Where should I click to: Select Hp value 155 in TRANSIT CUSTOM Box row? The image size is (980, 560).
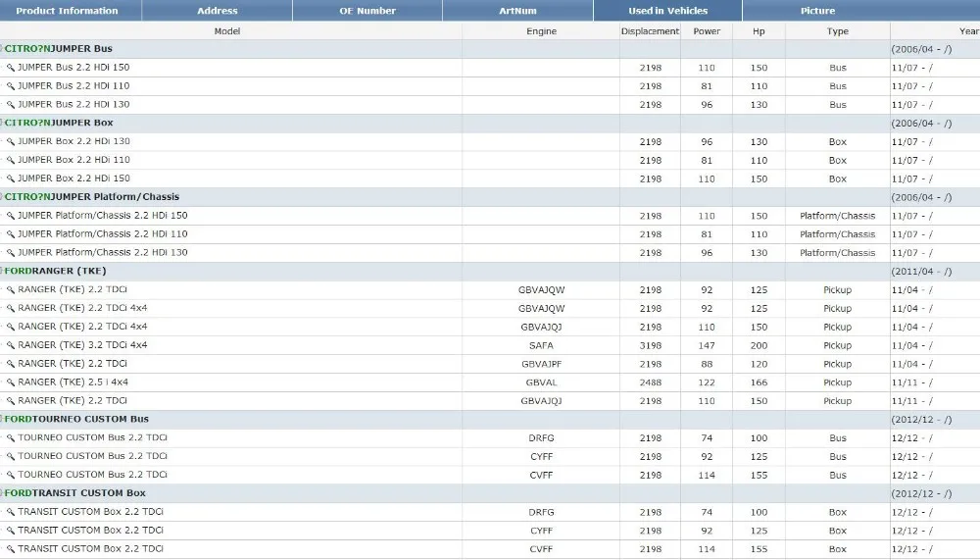pyautogui.click(x=759, y=549)
